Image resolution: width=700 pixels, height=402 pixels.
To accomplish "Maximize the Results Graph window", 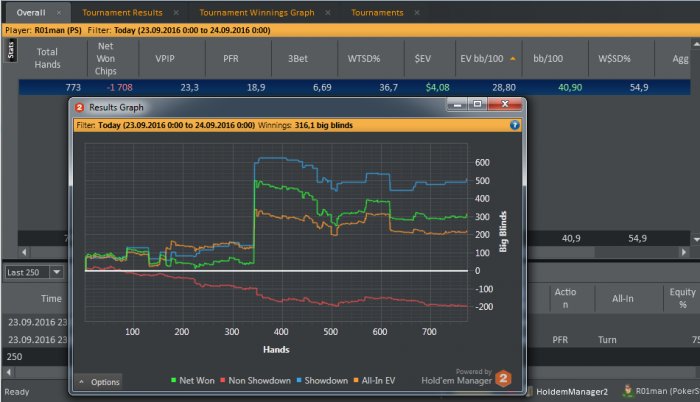I will 477,104.
